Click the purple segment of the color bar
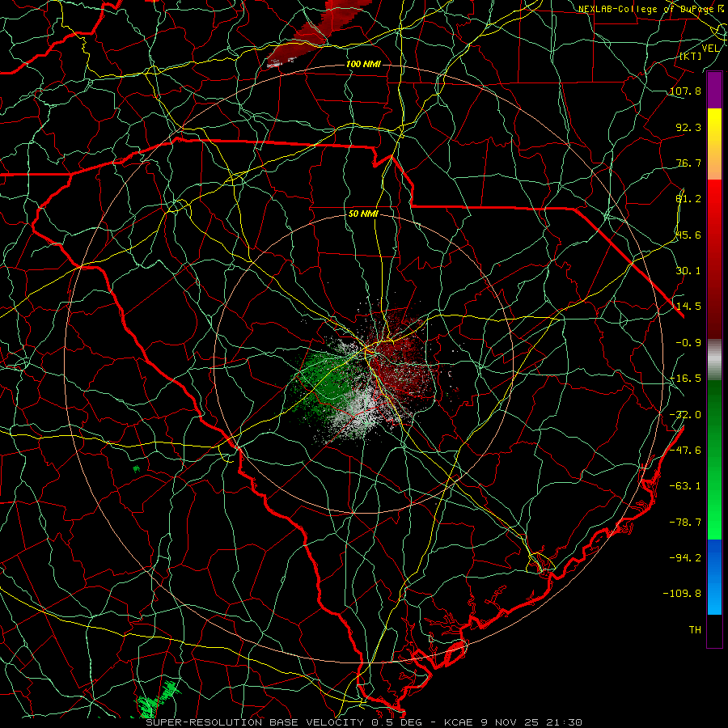This screenshot has height=728, width=728. [x=714, y=91]
